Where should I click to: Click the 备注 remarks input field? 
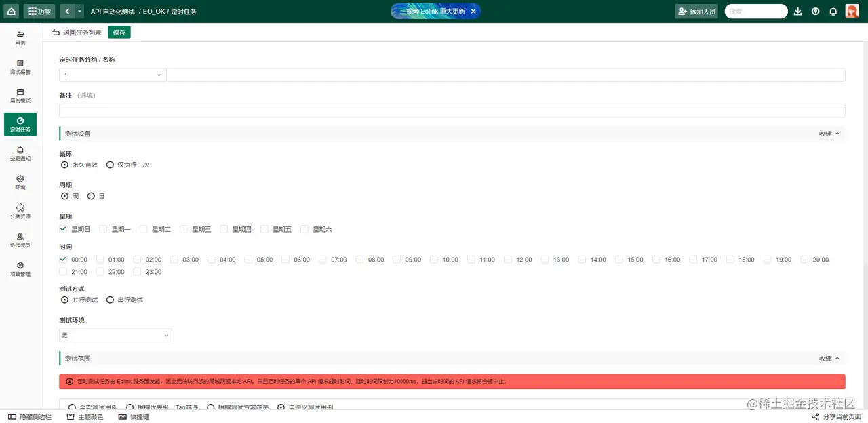(x=452, y=110)
